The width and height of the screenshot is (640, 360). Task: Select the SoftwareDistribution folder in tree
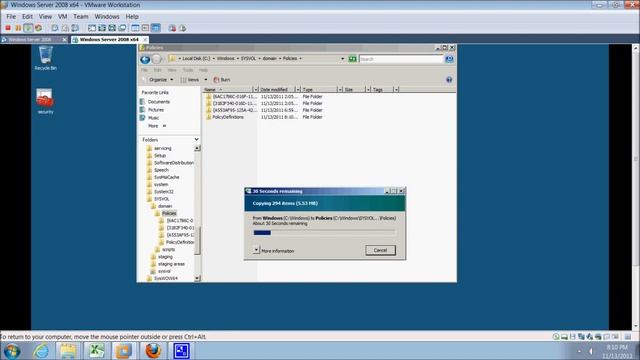click(170, 162)
